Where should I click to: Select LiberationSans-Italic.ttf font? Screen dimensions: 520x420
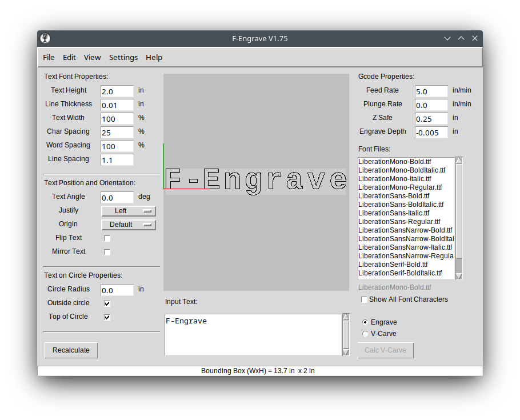click(394, 213)
